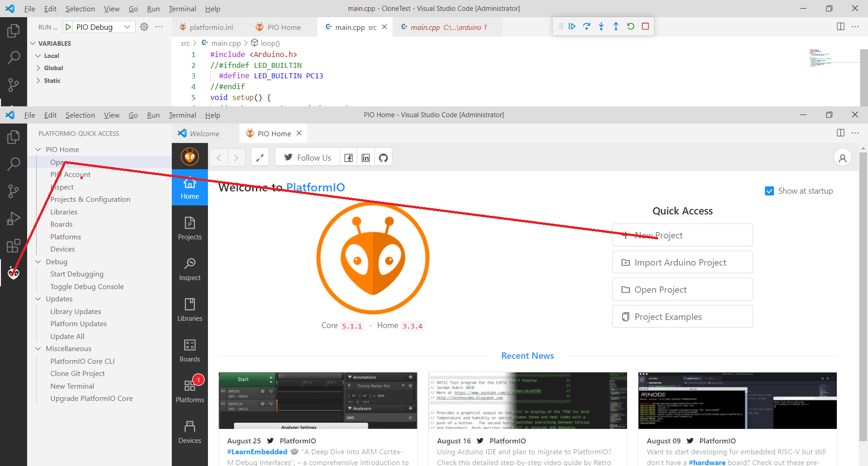Click the Facebook icon
This screenshot has height=466, width=868.
click(x=349, y=157)
